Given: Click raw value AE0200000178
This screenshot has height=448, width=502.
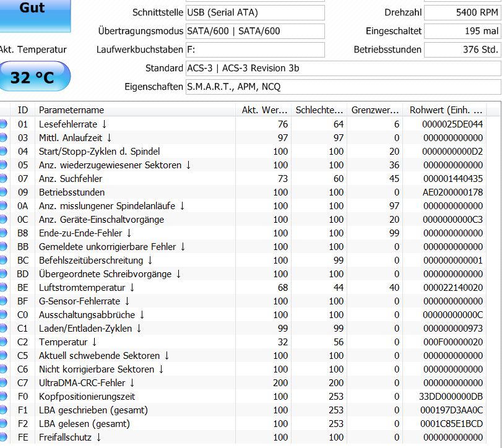Looking at the screenshot, I should click(452, 192).
